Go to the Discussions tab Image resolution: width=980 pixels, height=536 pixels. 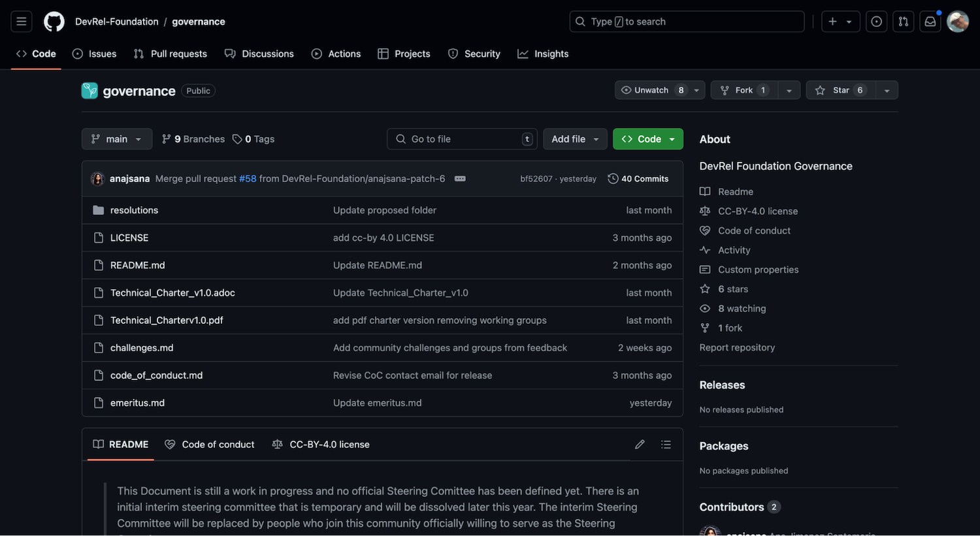click(x=259, y=54)
